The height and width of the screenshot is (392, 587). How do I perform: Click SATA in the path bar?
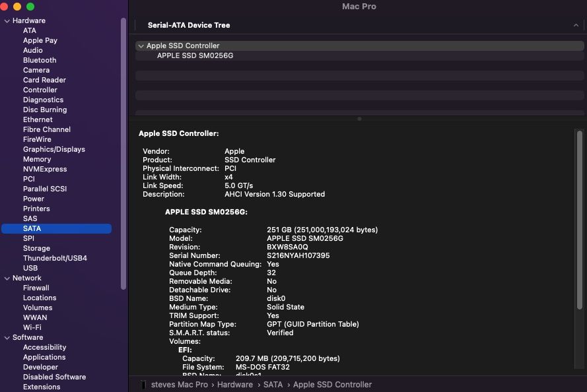coord(273,385)
